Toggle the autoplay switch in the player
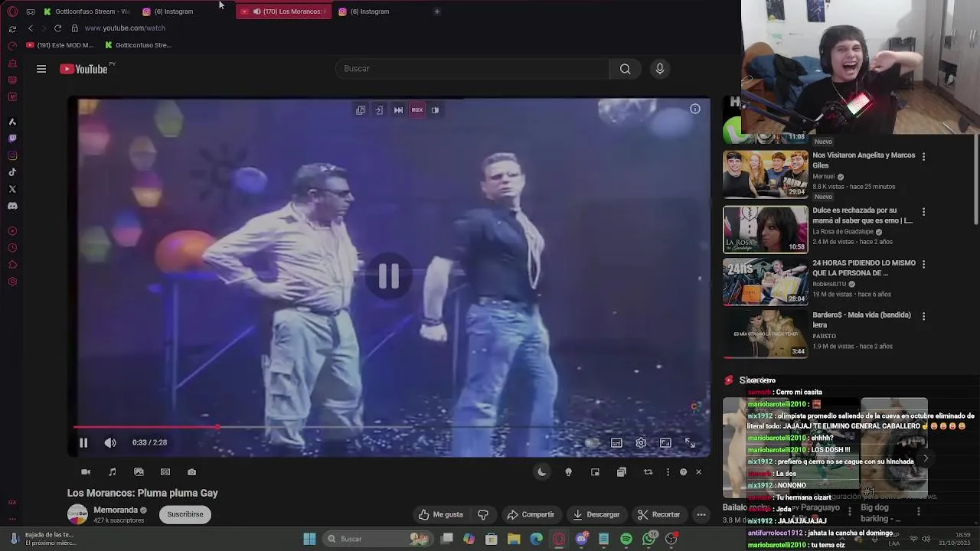 [x=591, y=442]
